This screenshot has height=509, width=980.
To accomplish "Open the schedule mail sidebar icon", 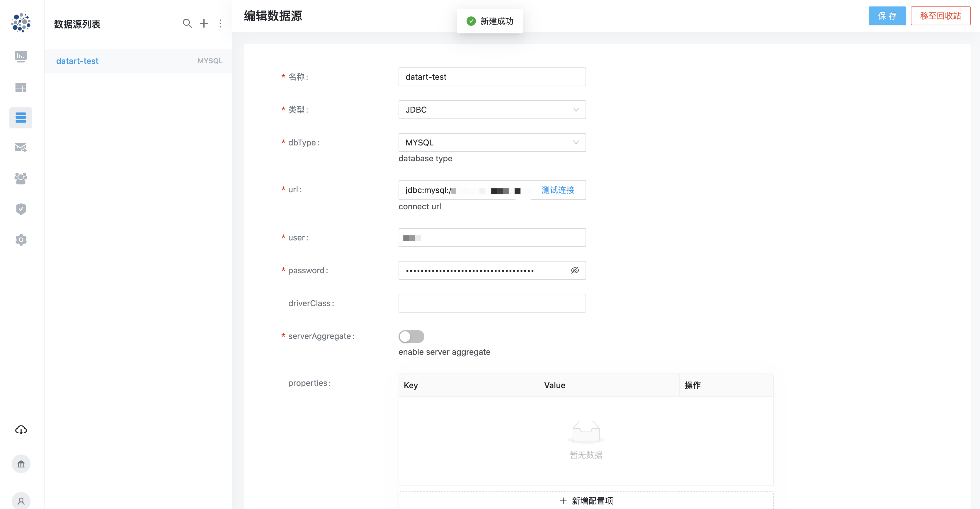I will click(21, 148).
